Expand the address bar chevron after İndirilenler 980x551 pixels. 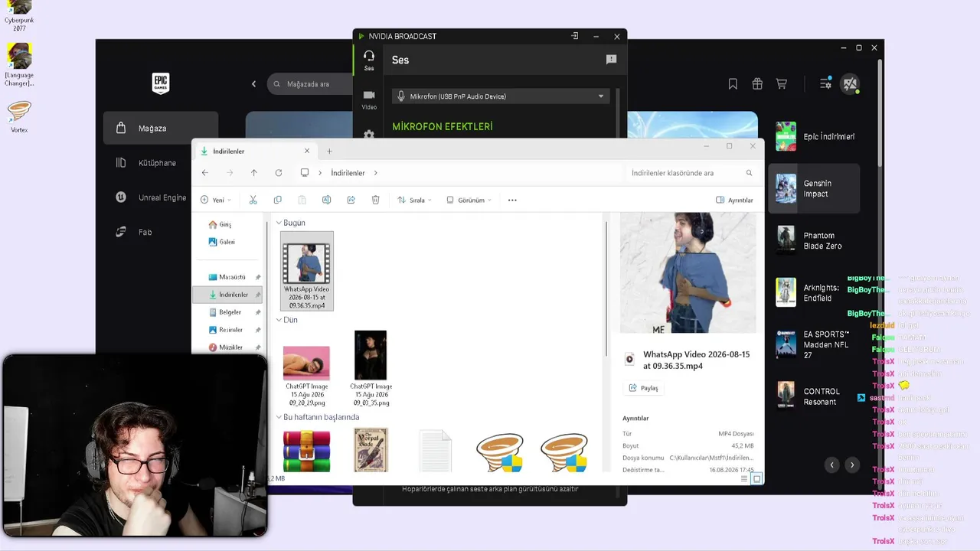pyautogui.click(x=376, y=173)
